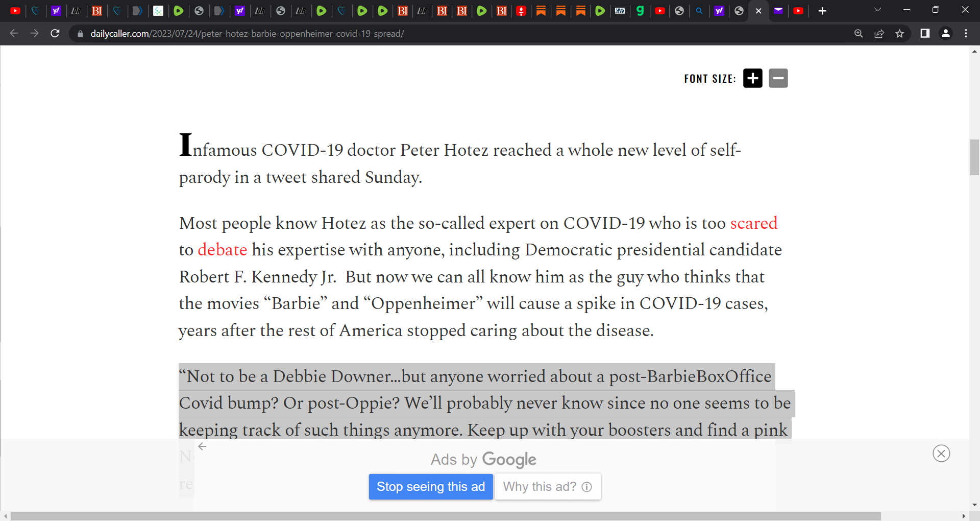Click the horizontal scrollbar left arrow

click(5, 516)
